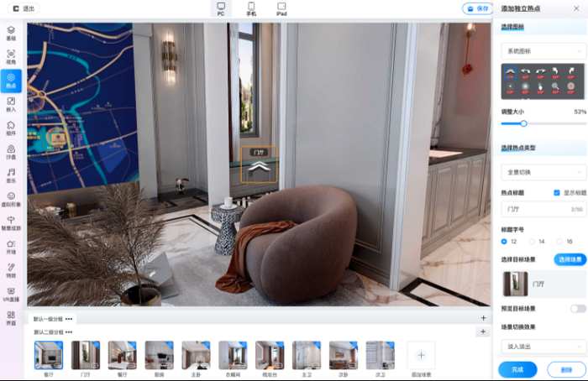Open the 衣帽间 scene thumbnail
The width and height of the screenshot is (588, 381).
coord(233,355)
